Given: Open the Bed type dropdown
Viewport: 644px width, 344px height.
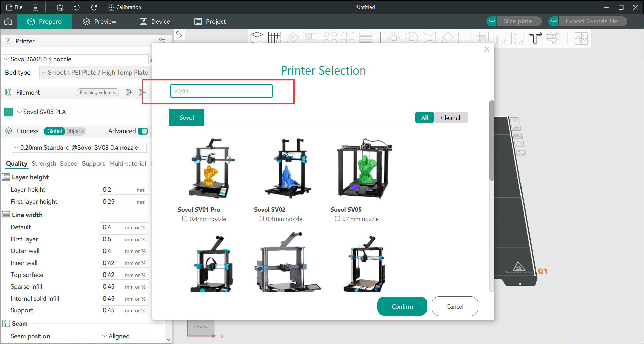Looking at the screenshot, I should click(x=95, y=72).
